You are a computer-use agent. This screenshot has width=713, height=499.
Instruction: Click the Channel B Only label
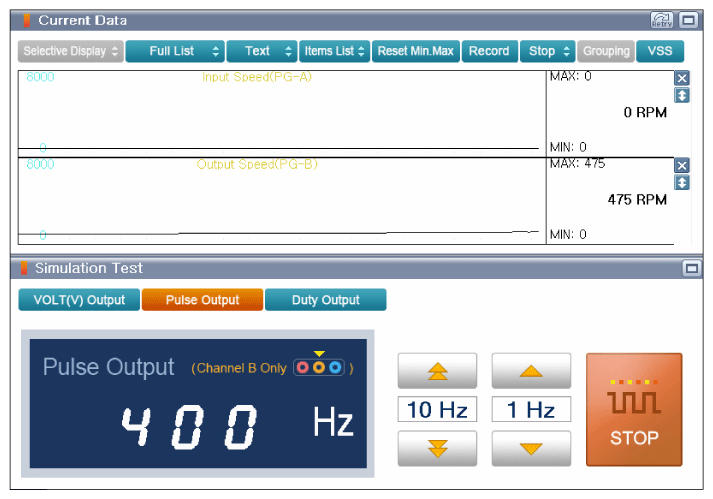pyautogui.click(x=241, y=368)
